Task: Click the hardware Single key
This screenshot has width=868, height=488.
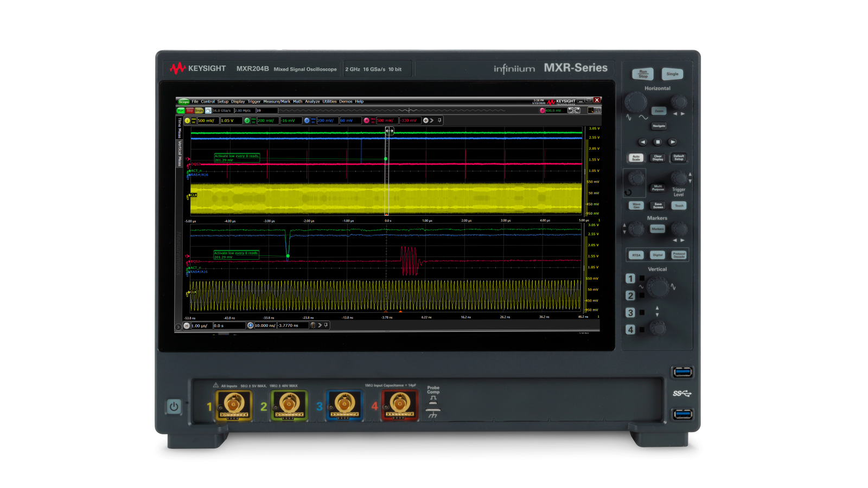Action: pyautogui.click(x=672, y=74)
